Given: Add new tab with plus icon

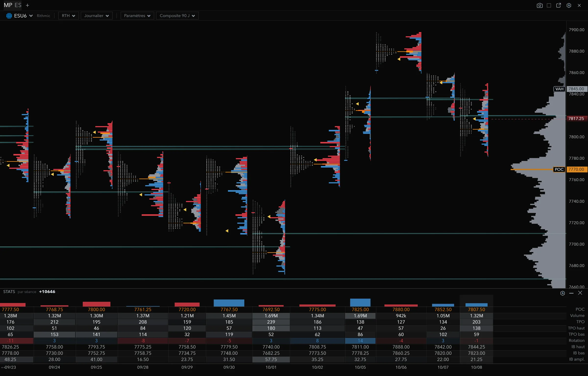Looking at the screenshot, I should [x=27, y=5].
